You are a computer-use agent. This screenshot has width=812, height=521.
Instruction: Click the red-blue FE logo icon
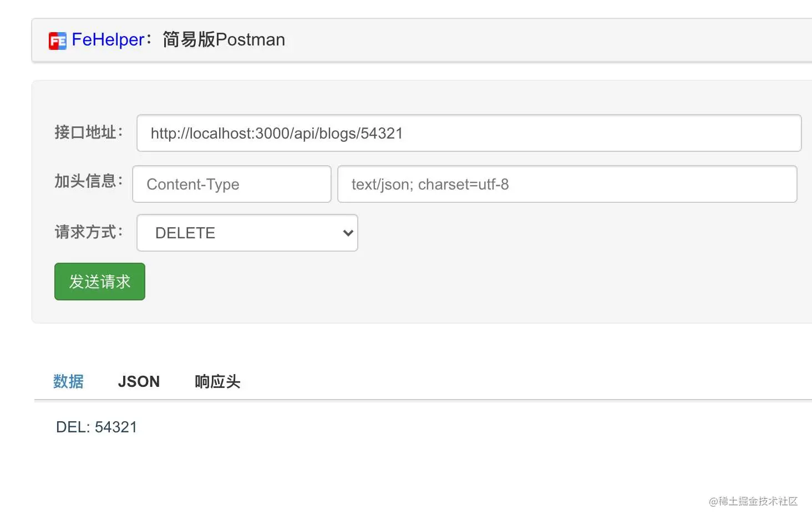pos(58,41)
